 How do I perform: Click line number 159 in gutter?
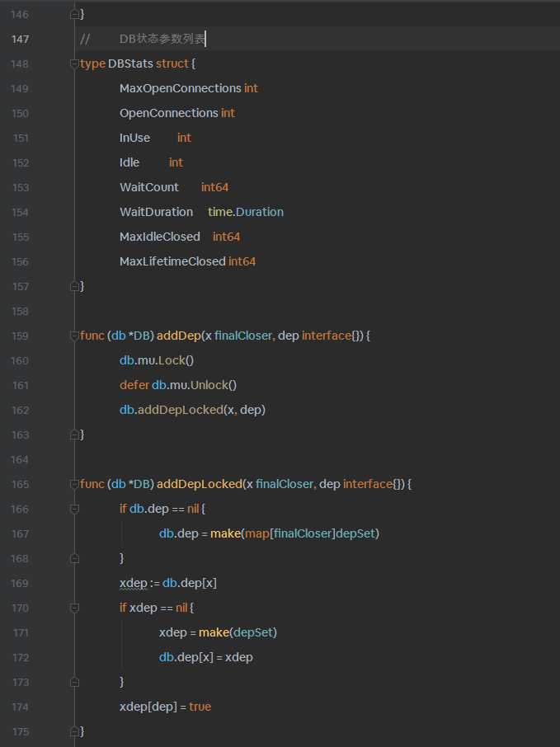click(x=20, y=336)
